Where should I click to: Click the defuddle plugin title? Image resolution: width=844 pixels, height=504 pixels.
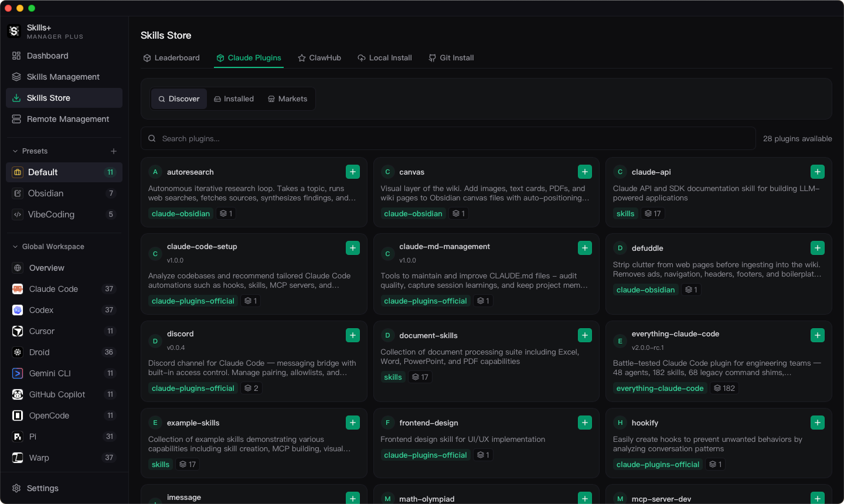click(x=648, y=248)
